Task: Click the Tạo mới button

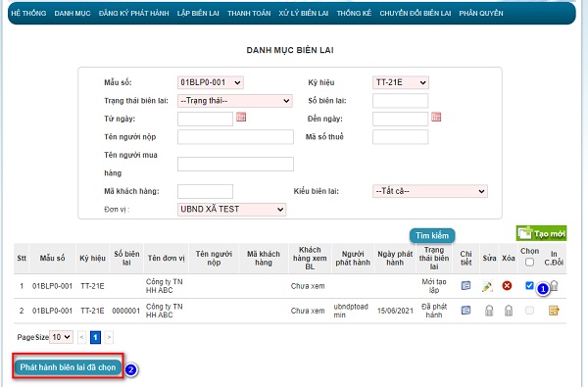Action: [541, 233]
